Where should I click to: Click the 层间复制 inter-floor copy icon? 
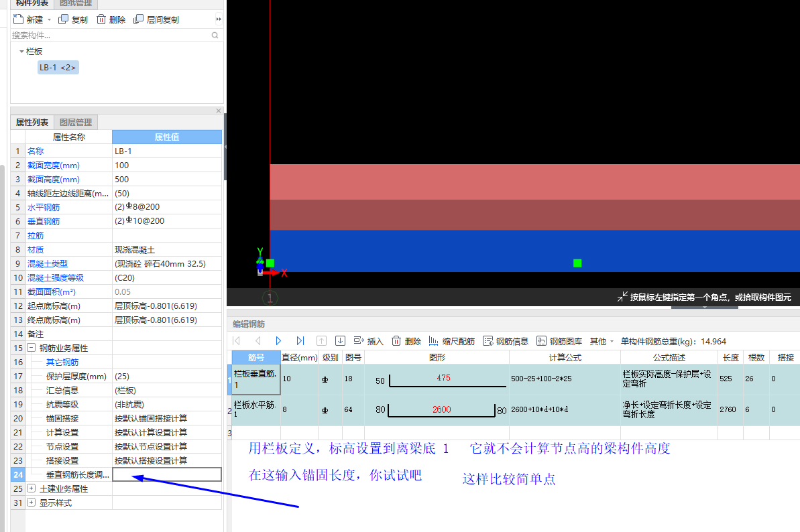138,19
